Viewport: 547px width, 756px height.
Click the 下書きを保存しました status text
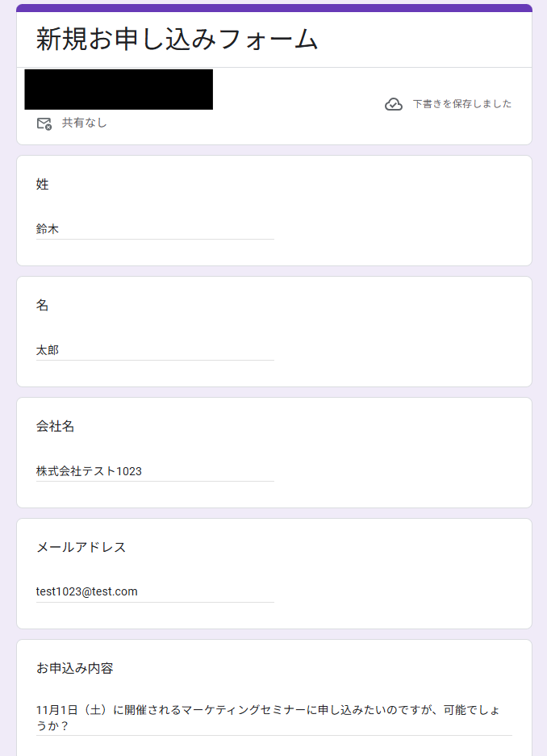coord(461,104)
